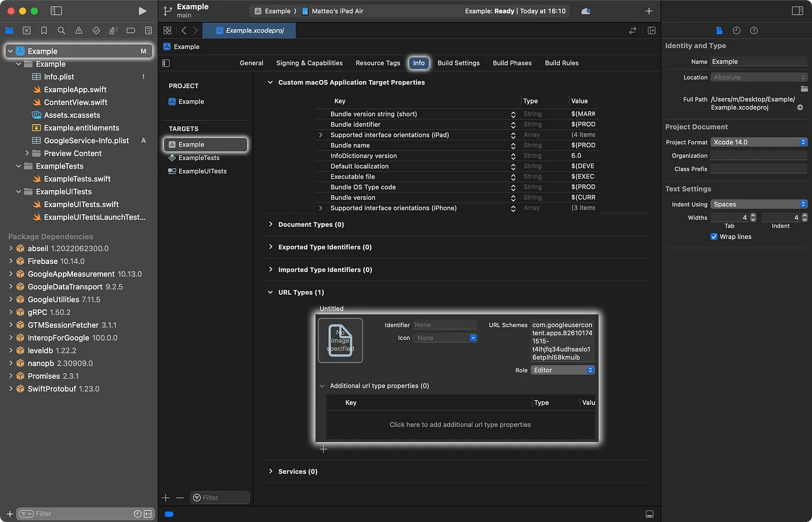
Task: Open the Role Editor dropdown
Action: pyautogui.click(x=563, y=370)
